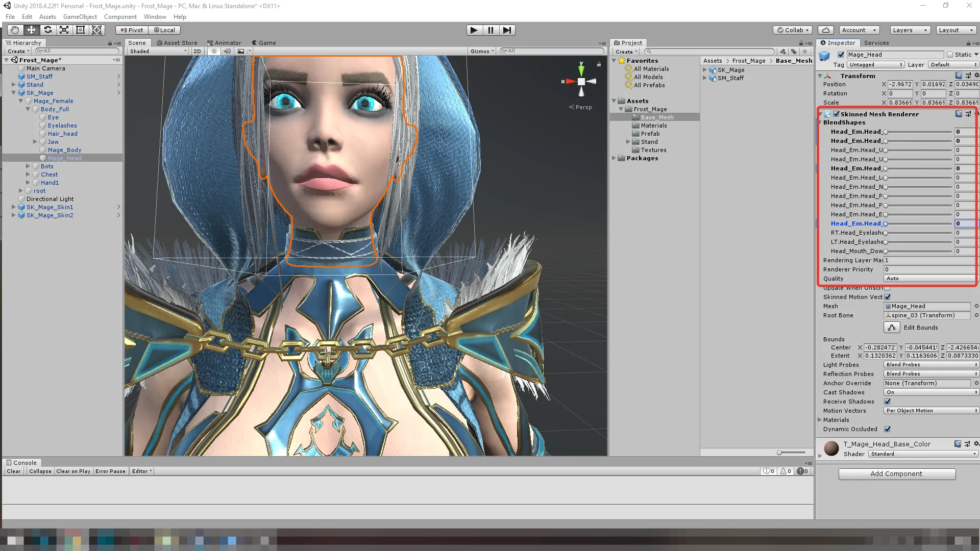
Task: Expand the Packages folder
Action: coord(615,158)
